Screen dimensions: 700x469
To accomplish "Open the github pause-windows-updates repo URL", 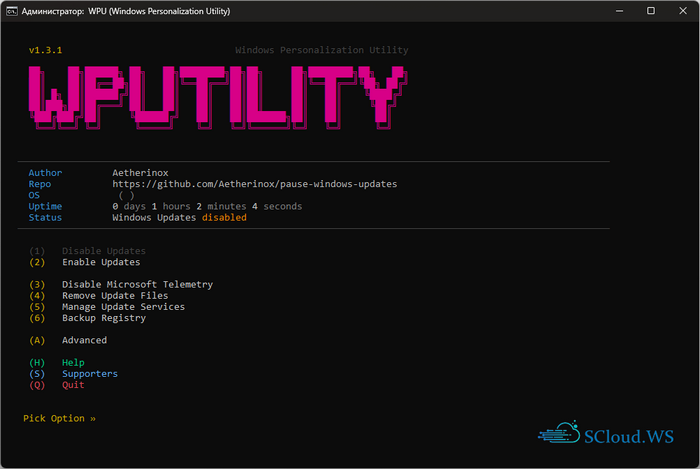I will (254, 184).
